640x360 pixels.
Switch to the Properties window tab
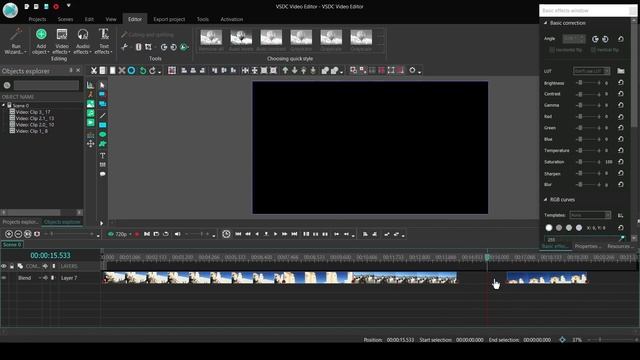tap(588, 246)
